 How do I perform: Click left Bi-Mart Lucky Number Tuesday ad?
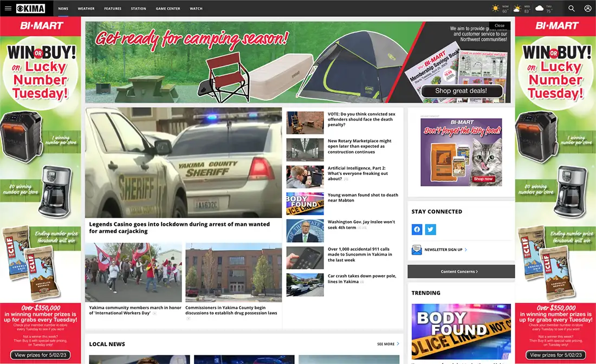pos(40,190)
